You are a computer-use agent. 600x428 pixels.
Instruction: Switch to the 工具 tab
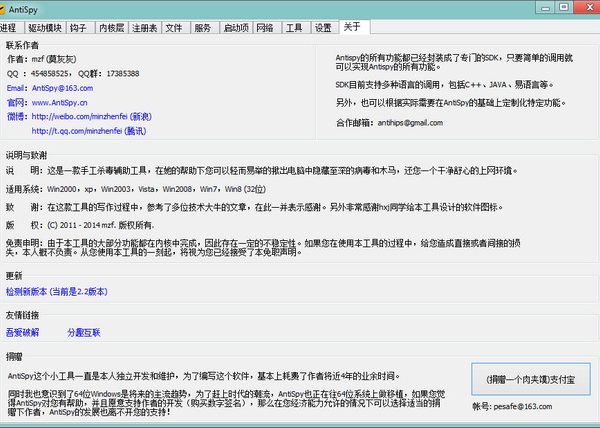294,27
